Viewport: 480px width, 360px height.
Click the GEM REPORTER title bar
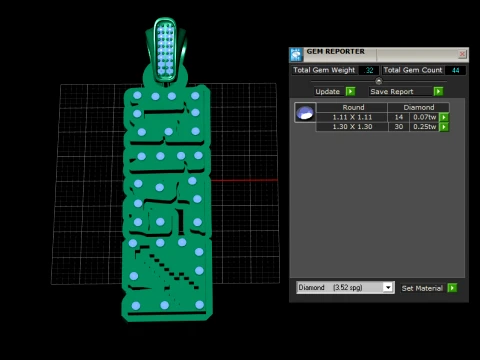tap(380, 54)
